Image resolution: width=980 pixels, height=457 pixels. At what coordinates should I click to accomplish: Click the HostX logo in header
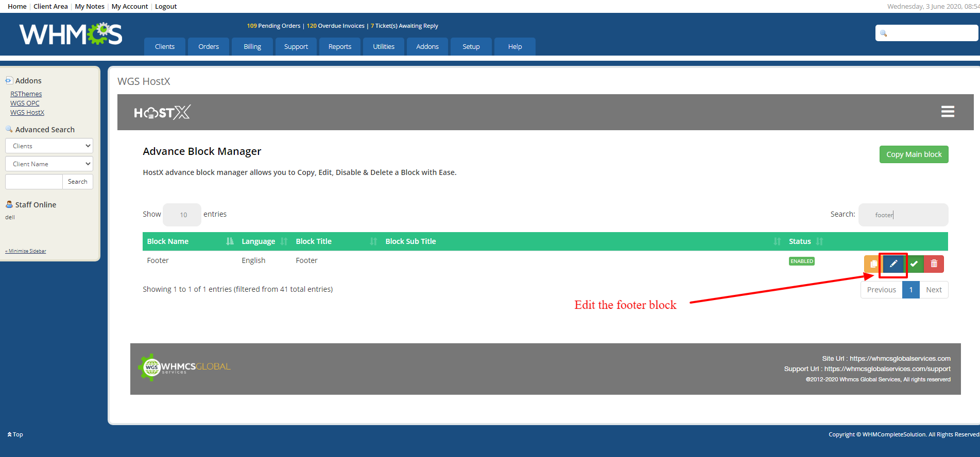point(162,112)
